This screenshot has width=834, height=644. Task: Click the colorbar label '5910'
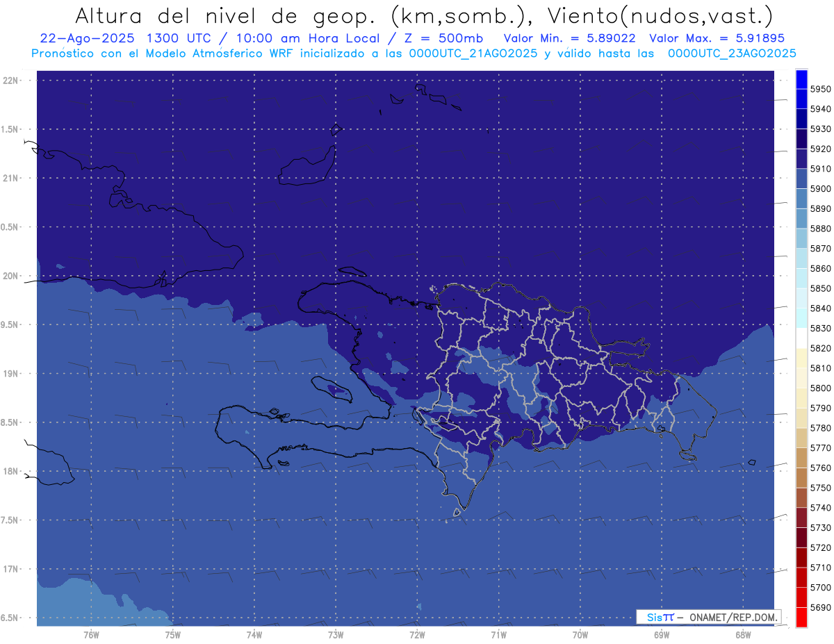(820, 169)
